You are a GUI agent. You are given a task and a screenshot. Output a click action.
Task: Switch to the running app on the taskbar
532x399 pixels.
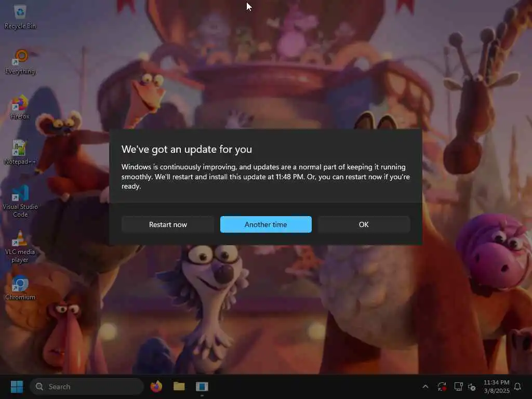[x=202, y=387]
